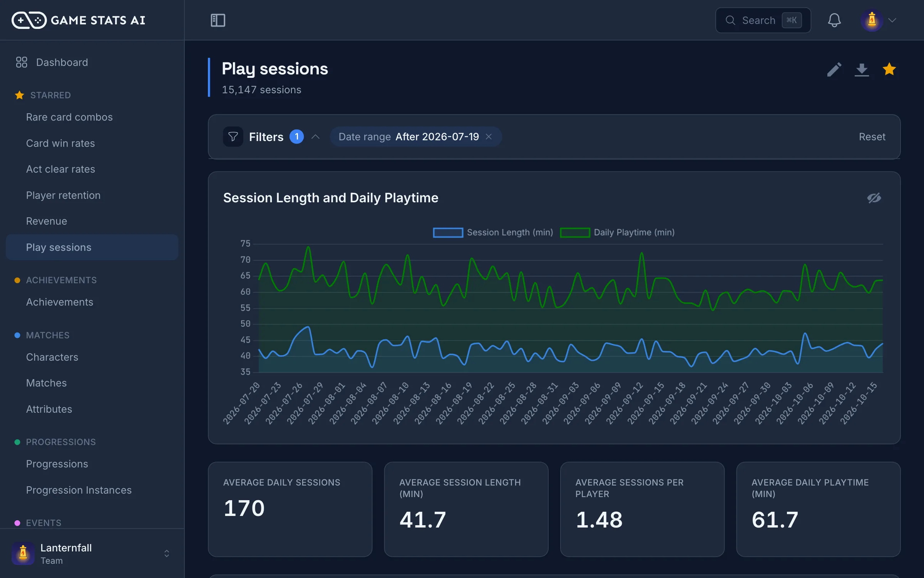Click the Dashboard grid icon
Screen dimensions: 924x578
click(x=22, y=62)
